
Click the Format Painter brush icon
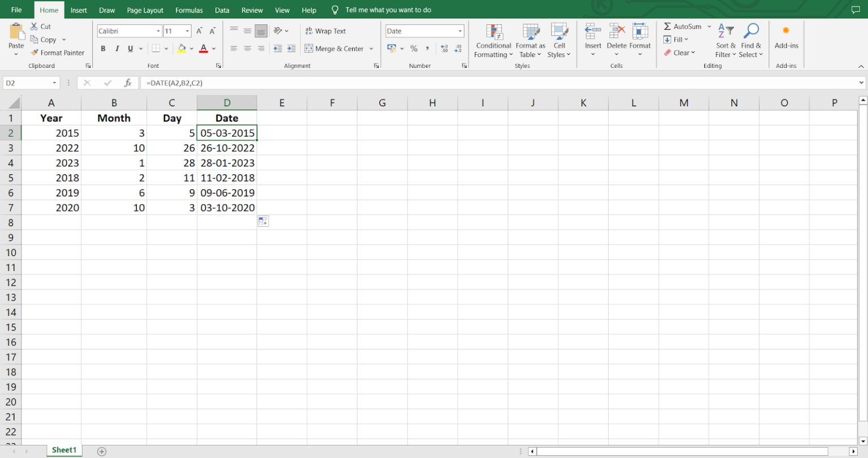(x=34, y=53)
